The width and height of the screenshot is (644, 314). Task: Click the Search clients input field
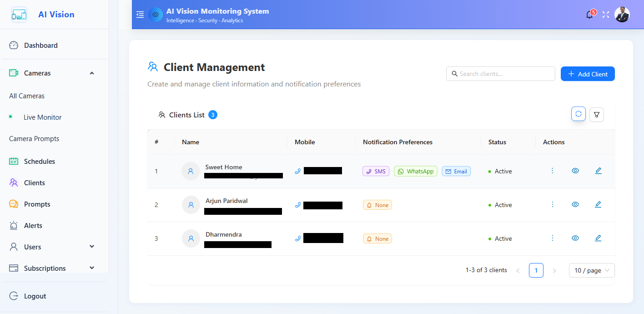(505, 74)
